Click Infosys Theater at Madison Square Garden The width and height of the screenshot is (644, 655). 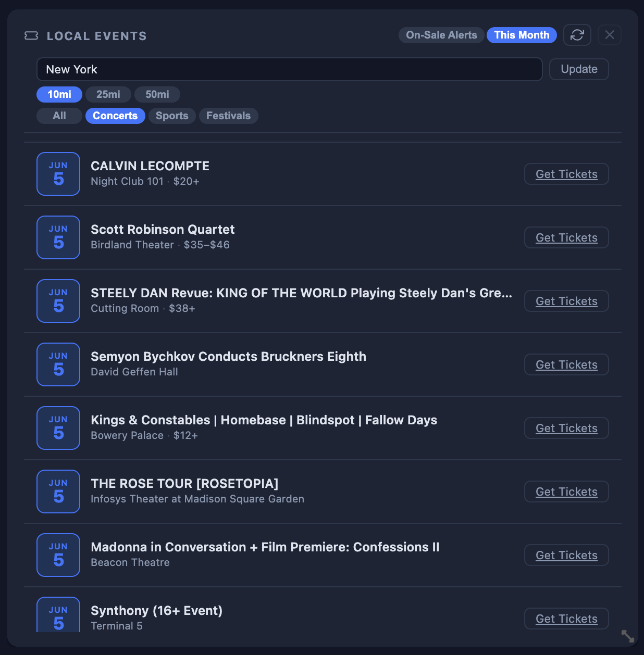coord(197,499)
